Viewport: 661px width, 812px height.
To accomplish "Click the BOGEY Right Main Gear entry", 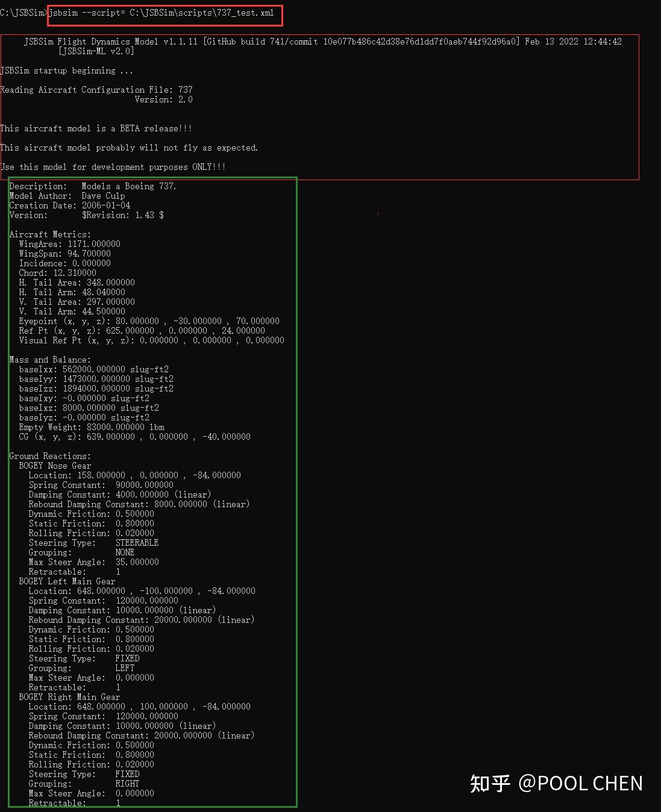I will 69,697.
